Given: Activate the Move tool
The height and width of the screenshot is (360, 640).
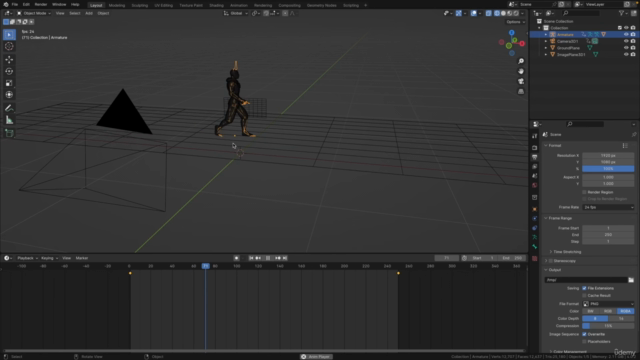Looking at the screenshot, I should (x=9, y=60).
